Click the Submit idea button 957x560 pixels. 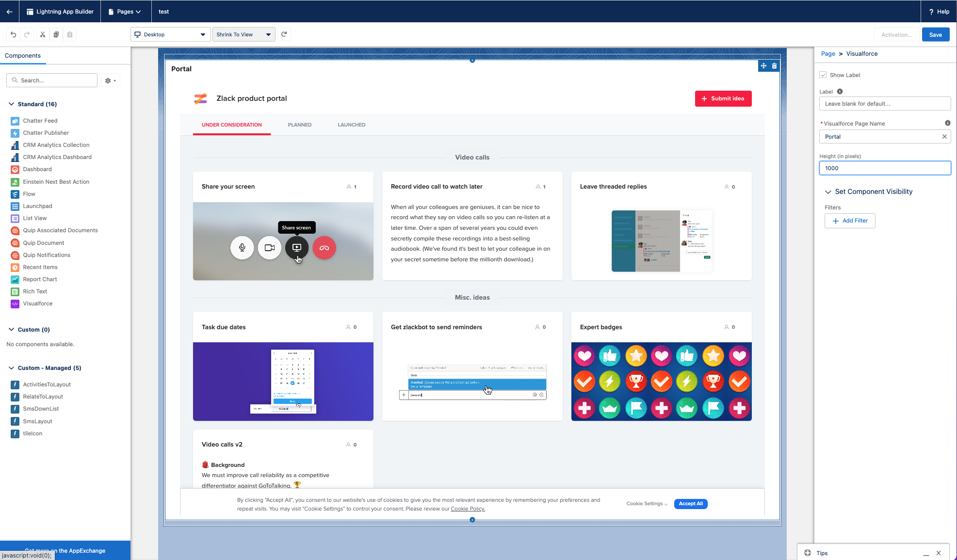pyautogui.click(x=723, y=98)
